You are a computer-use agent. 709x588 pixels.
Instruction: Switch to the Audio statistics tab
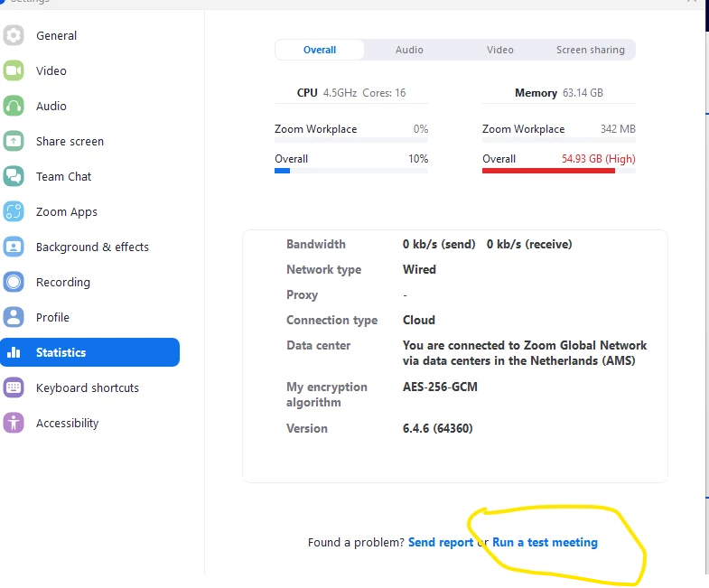409,50
